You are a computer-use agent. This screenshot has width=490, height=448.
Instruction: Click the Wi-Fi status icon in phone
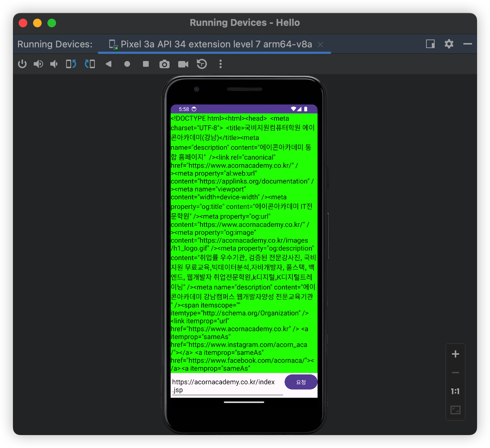coord(293,109)
